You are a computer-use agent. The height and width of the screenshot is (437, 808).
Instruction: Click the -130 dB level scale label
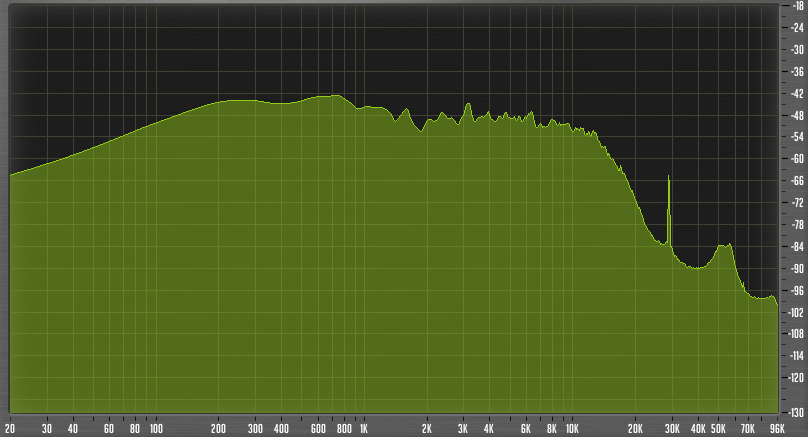point(796,413)
